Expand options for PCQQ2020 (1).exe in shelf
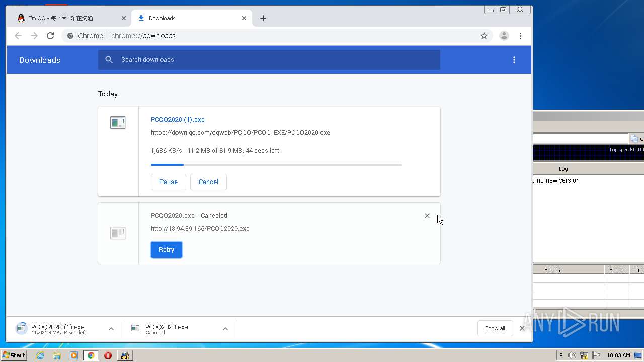644x362 pixels. pyautogui.click(x=111, y=329)
